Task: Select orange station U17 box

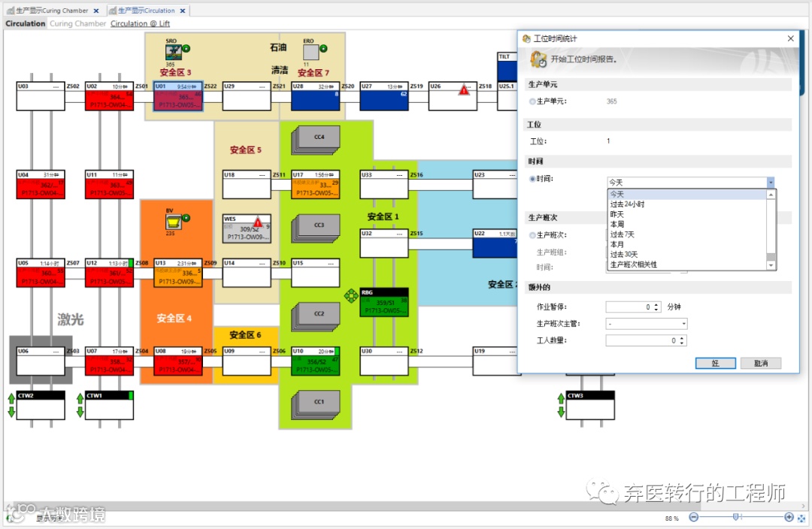Action: [x=315, y=185]
